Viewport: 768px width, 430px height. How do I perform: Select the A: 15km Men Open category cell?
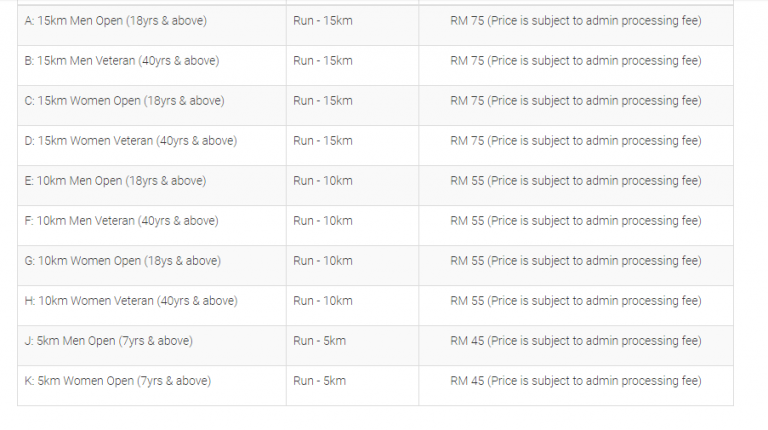tap(152, 25)
